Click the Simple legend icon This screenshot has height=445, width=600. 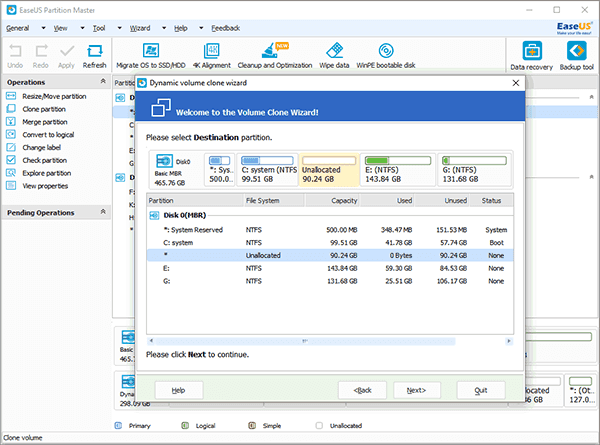click(252, 425)
